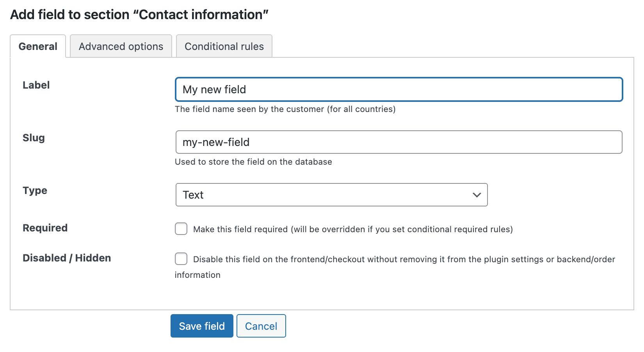This screenshot has height=352, width=644.
Task: Click the "Label" row heading
Action: [36, 85]
